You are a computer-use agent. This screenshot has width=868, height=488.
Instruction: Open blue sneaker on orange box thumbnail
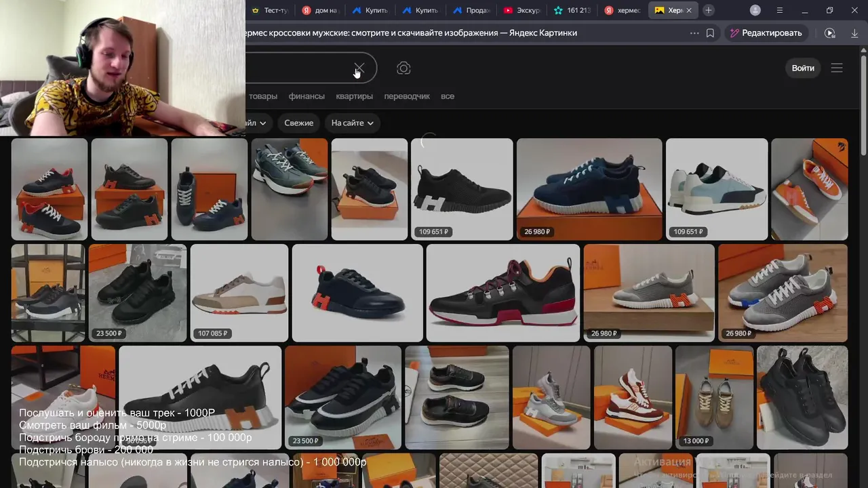589,189
